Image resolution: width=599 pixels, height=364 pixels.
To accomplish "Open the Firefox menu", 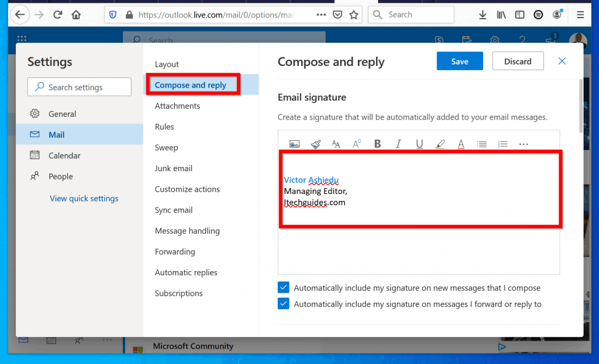I will (580, 14).
